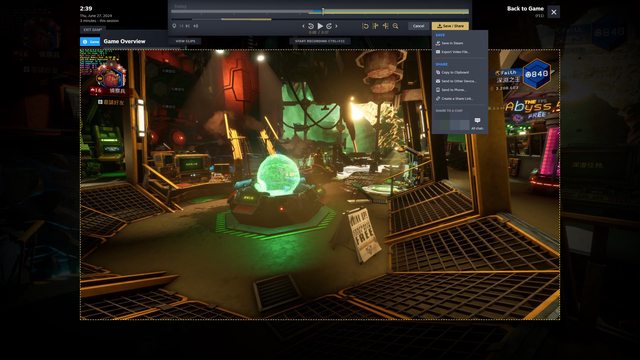This screenshot has width=640, height=360.
Task: Step to previous frame with left chevron
Action: (303, 26)
